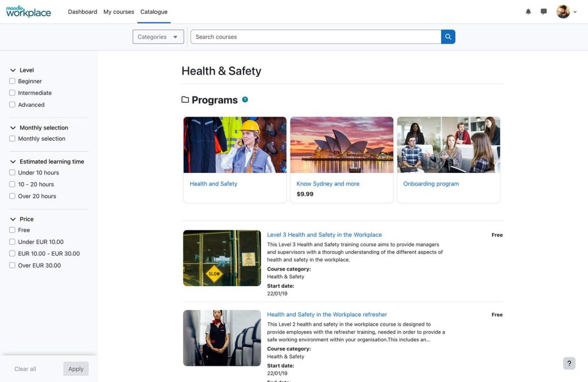Open the notifications bell
588x382 pixels.
click(528, 11)
